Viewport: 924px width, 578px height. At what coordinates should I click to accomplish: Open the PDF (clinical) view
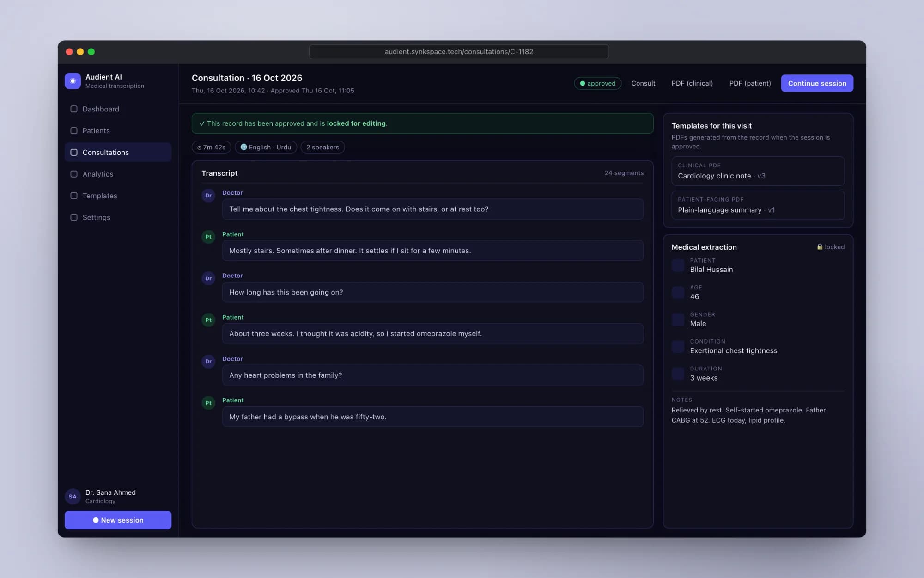coord(692,83)
